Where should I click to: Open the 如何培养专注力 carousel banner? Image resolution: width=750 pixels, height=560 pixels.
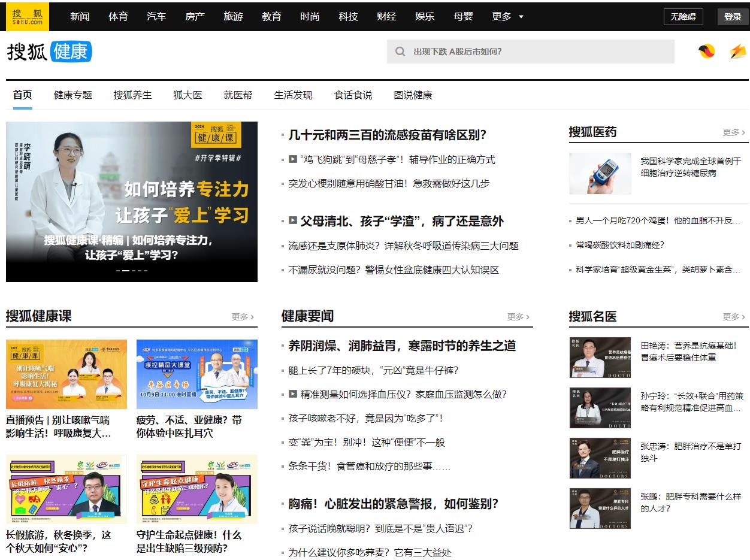(x=132, y=202)
